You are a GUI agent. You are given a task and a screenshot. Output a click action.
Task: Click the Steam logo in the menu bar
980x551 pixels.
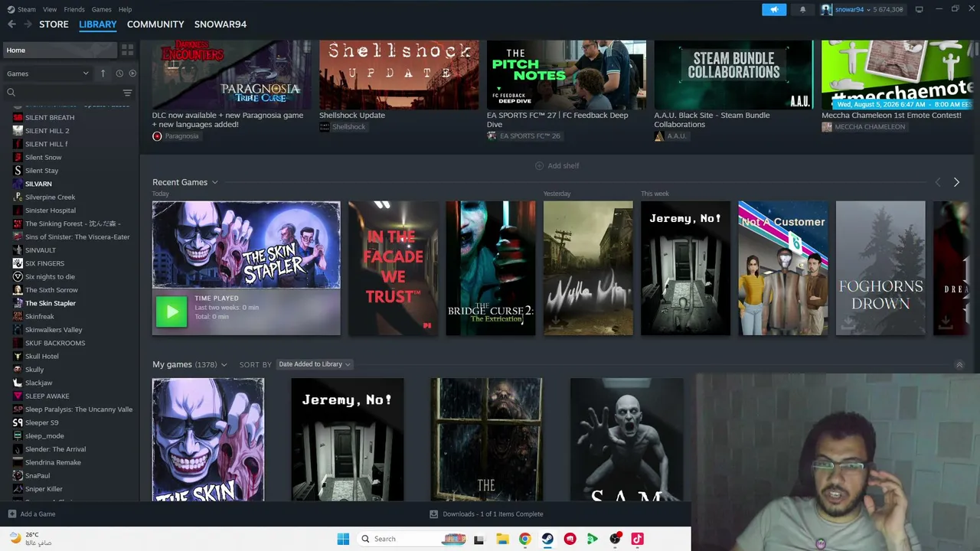(x=11, y=9)
